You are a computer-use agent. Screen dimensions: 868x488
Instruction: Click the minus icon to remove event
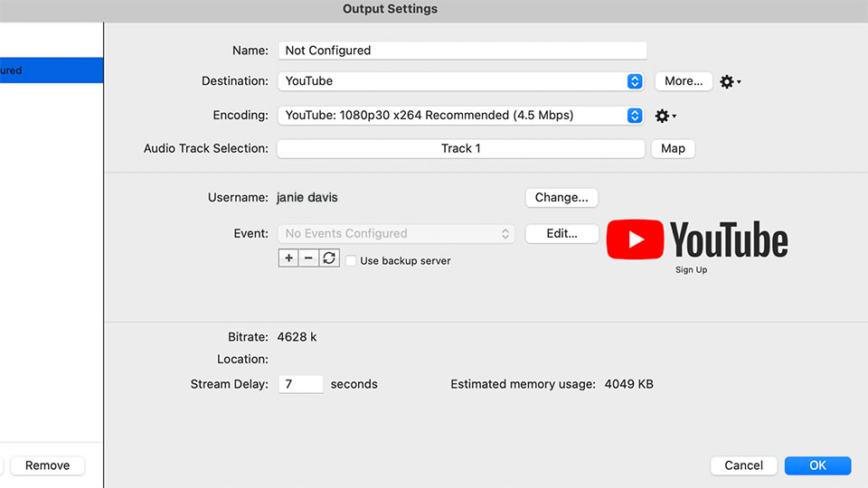(x=308, y=258)
